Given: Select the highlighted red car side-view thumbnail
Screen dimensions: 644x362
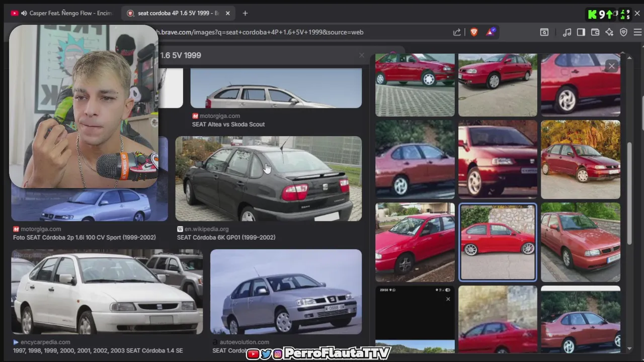Looking at the screenshot, I should point(498,242).
